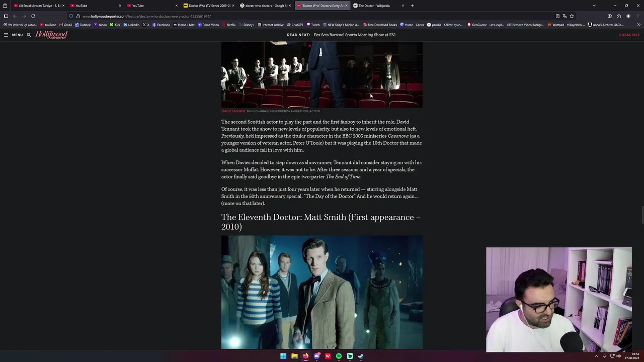Open the Facebook bookmark
The width and height of the screenshot is (644, 362).
(x=162, y=25)
